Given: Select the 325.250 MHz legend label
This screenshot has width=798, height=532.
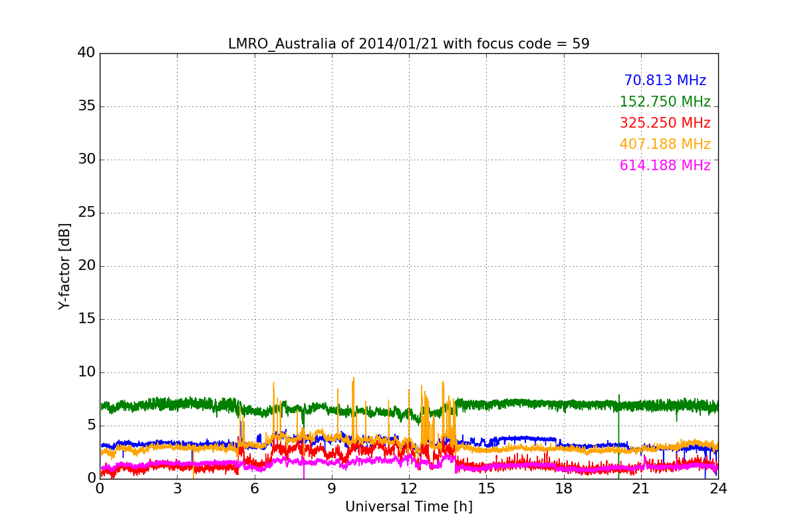Looking at the screenshot, I should coord(665,123).
